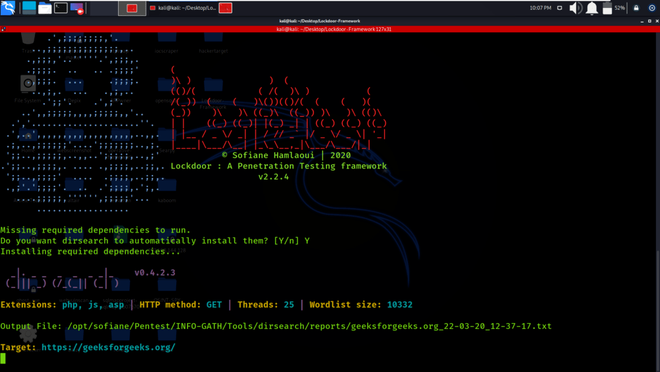Click the wordlist size value 10332
Screen dimensions: 660x372
(x=400, y=304)
